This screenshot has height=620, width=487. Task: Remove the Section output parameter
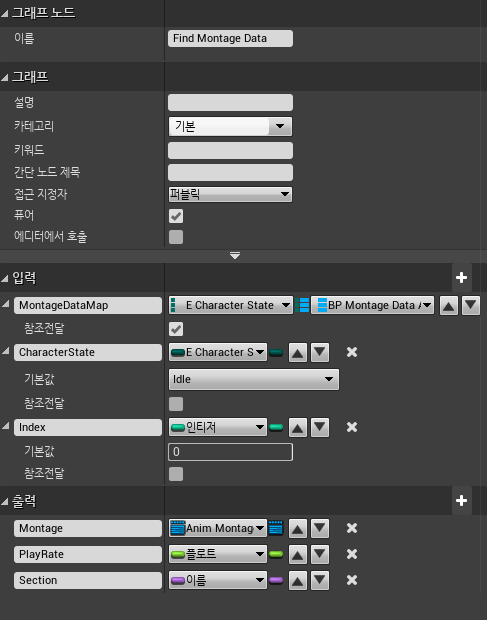point(352,580)
